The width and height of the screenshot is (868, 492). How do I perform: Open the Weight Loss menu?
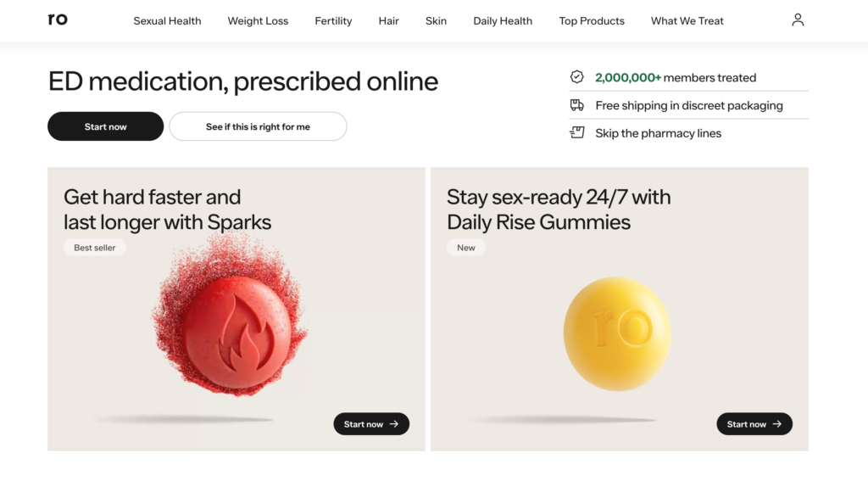tap(258, 21)
